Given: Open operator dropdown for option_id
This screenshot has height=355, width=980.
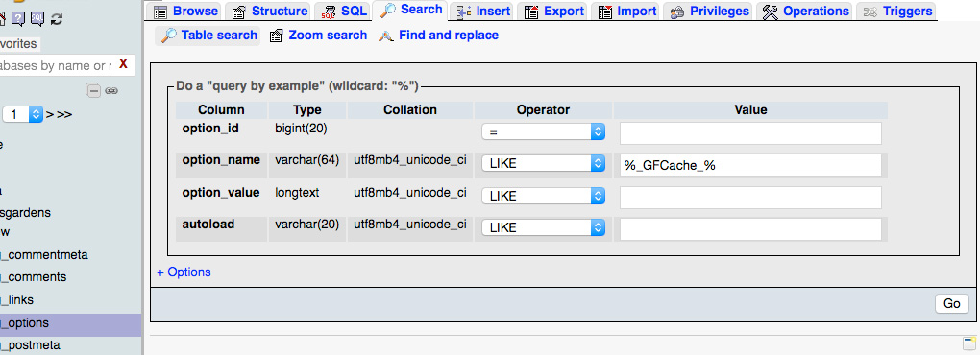Looking at the screenshot, I should [543, 132].
